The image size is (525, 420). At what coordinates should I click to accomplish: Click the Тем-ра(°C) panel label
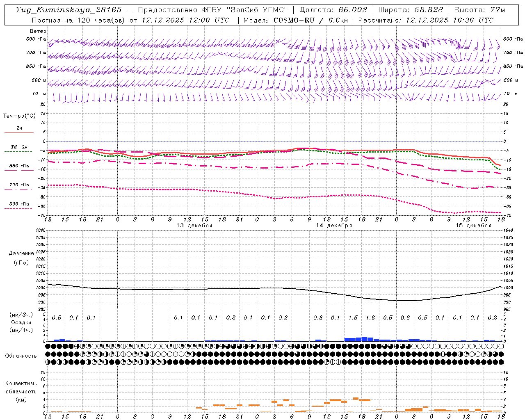19,116
